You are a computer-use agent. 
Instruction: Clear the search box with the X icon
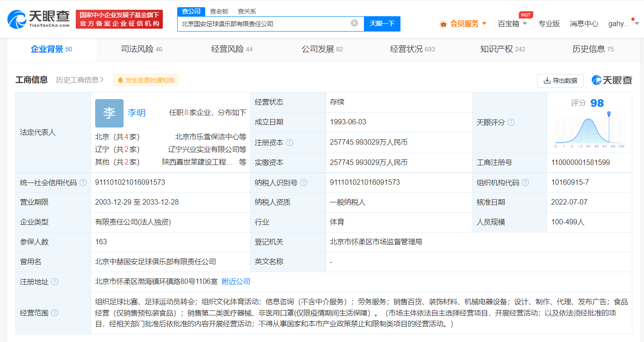[x=354, y=23]
